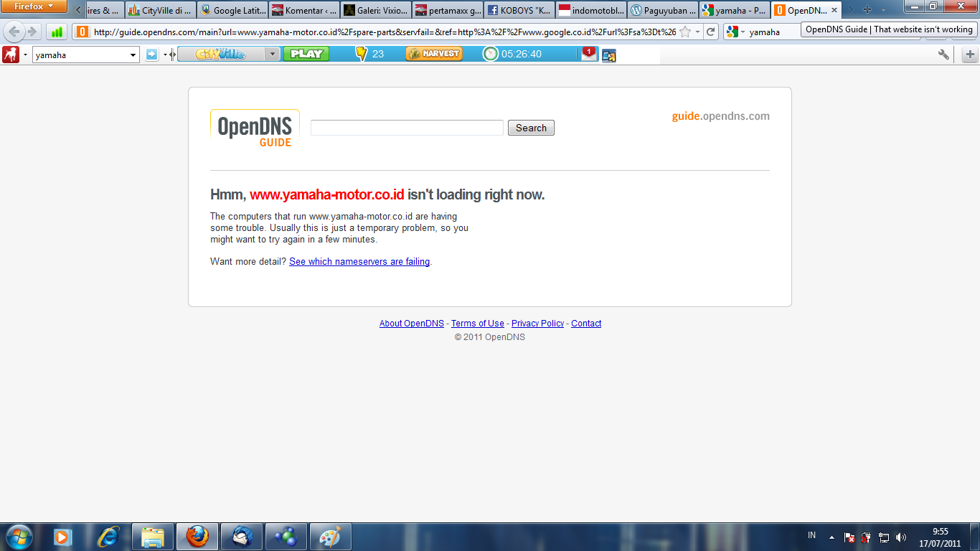Viewport: 980px width, 551px height.
Task: Open the Firefox application menu
Action: [x=34, y=6]
